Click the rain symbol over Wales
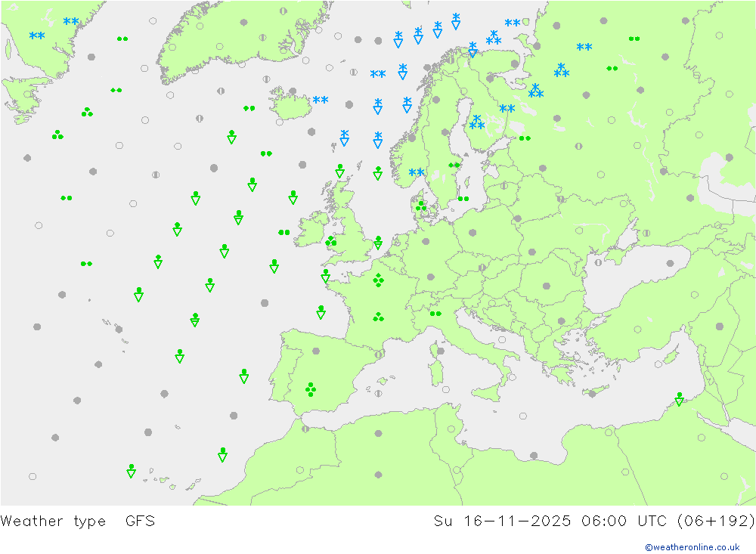Viewport: 756px width, 554px height. [x=331, y=240]
